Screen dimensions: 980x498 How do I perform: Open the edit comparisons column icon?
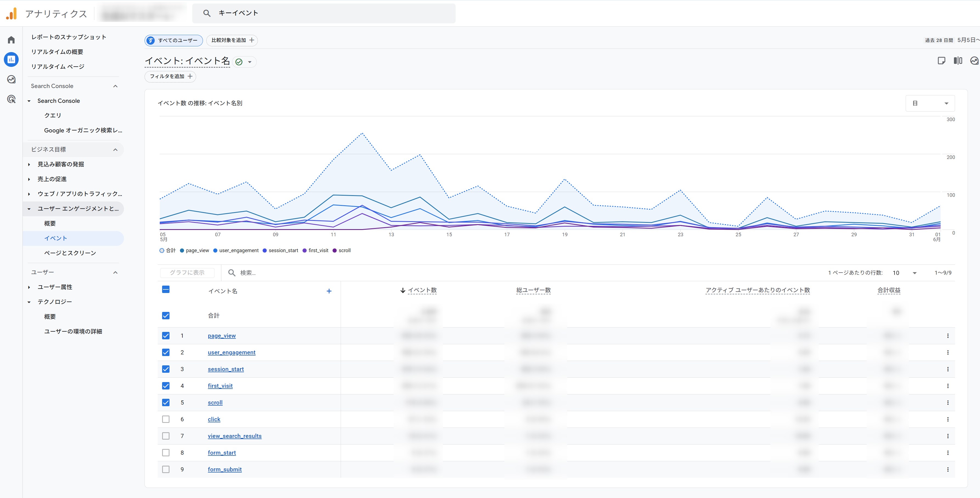tap(958, 61)
